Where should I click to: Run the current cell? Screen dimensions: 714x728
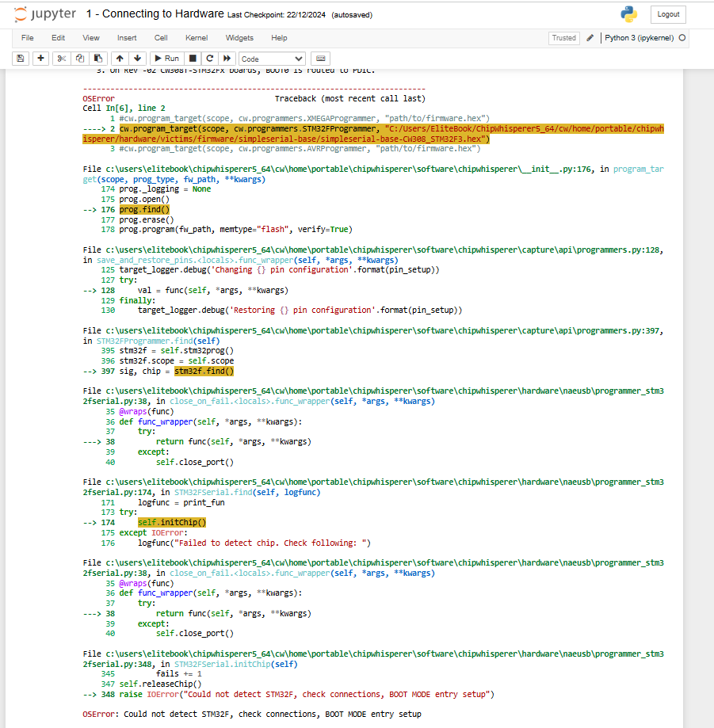(x=166, y=59)
